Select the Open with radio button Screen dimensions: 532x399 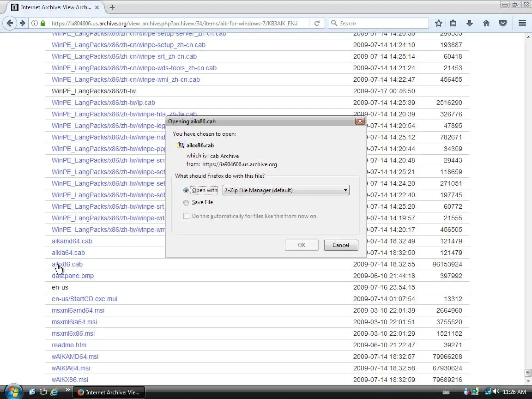tap(186, 190)
